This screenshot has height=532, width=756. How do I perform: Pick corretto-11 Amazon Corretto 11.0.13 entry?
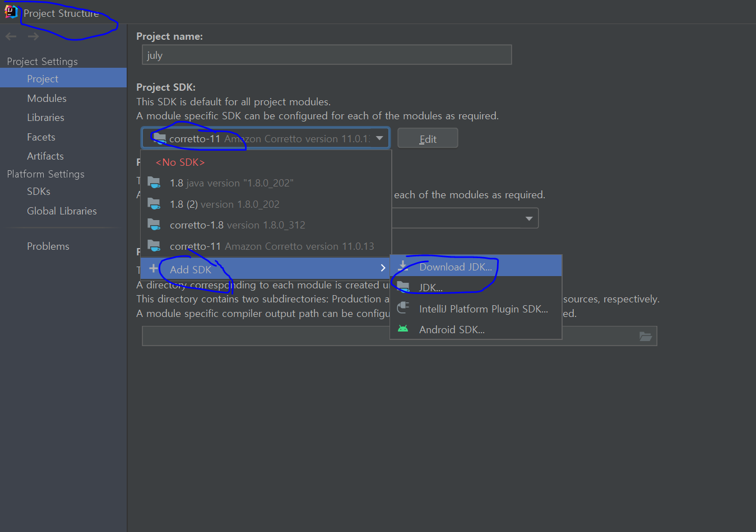[x=266, y=246]
